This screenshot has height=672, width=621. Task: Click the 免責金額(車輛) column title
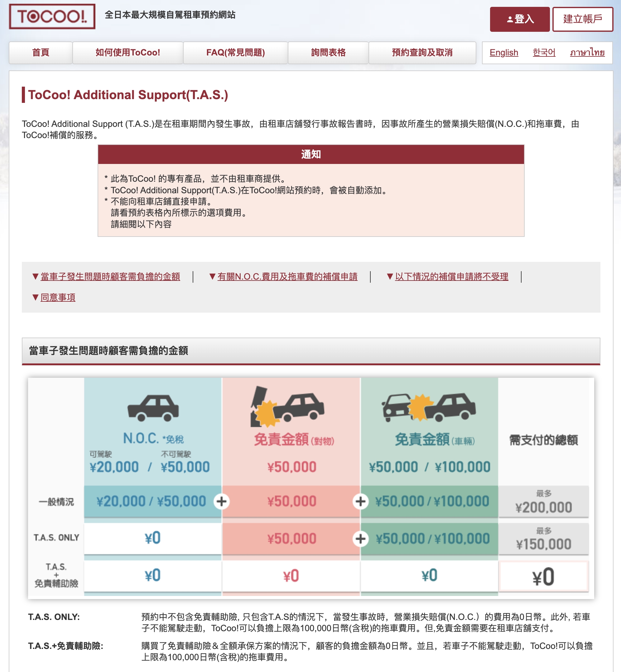click(x=435, y=439)
